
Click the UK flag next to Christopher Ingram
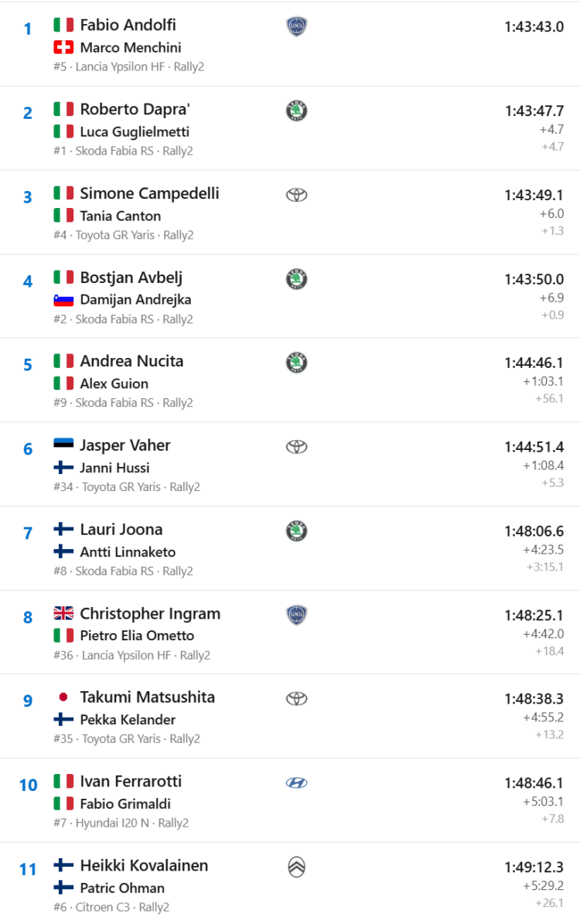pos(63,613)
